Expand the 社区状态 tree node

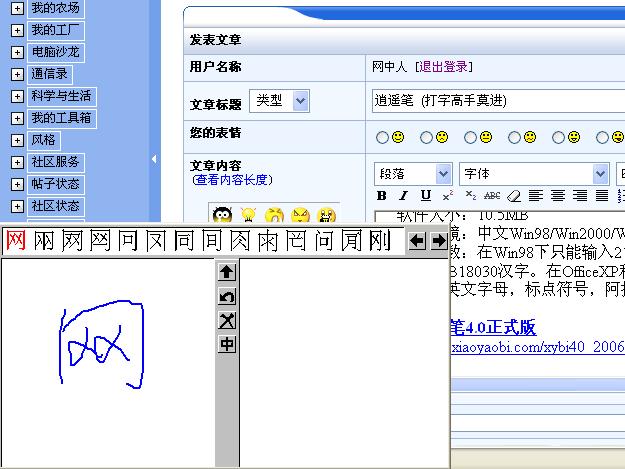pos(17,206)
